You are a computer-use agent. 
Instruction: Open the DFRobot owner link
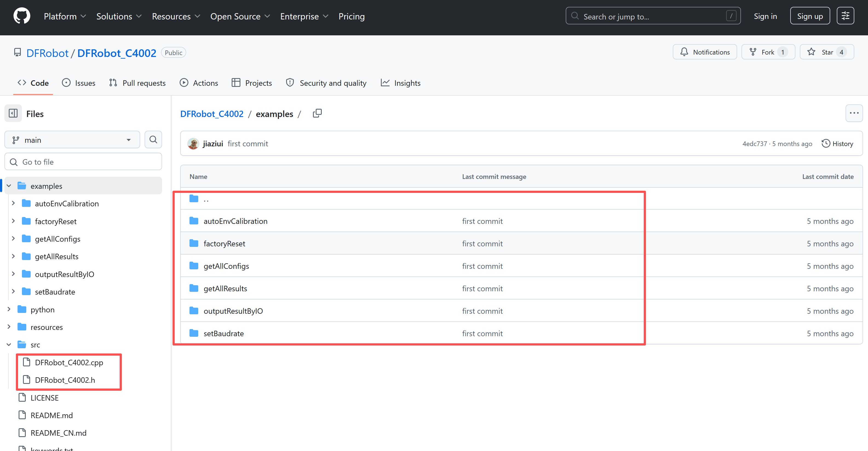click(x=48, y=53)
